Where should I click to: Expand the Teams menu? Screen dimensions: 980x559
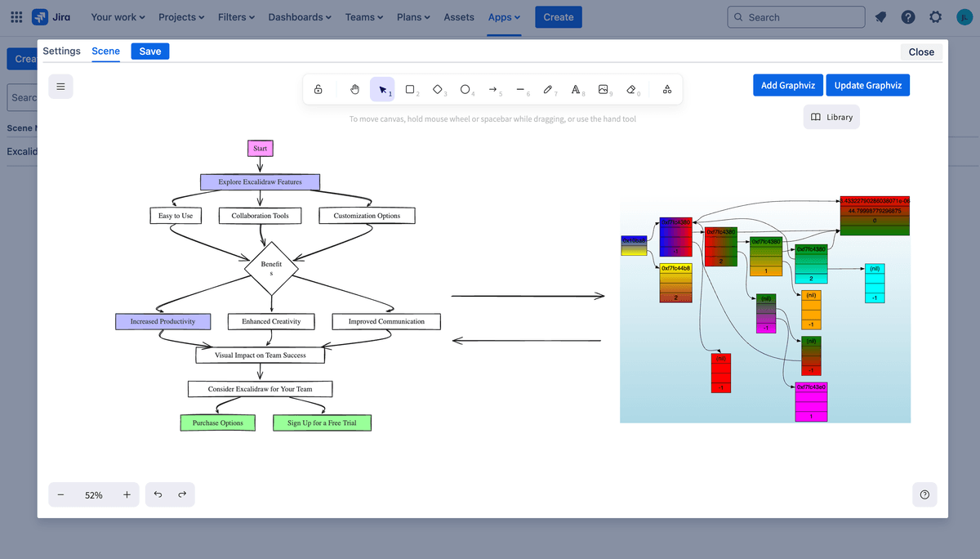[365, 17]
